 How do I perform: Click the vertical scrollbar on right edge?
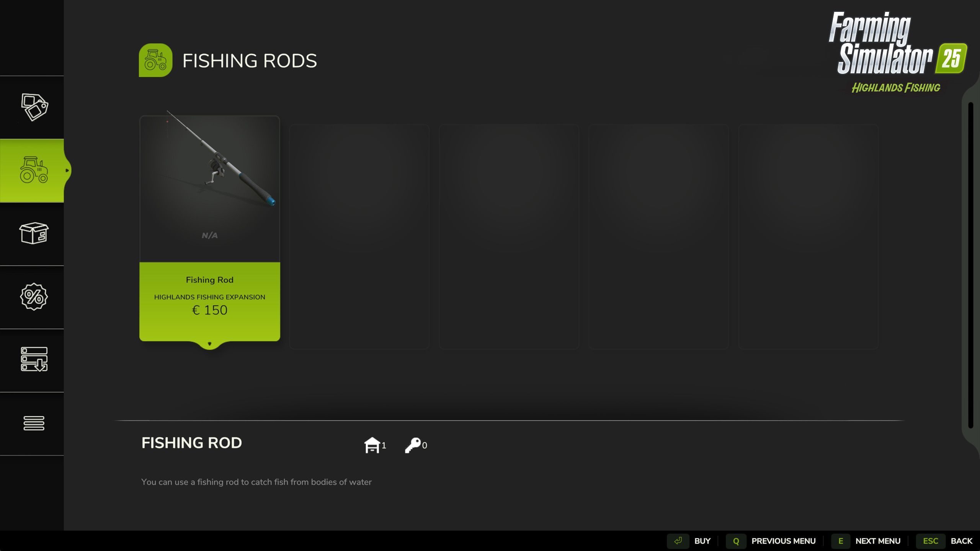pos(970,264)
